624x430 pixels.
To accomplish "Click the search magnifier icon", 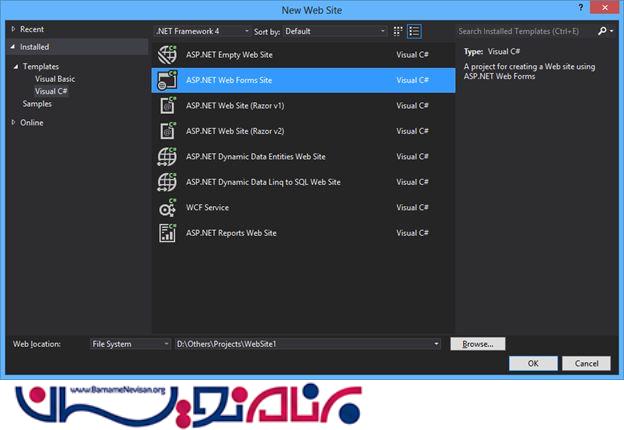I will click(602, 31).
